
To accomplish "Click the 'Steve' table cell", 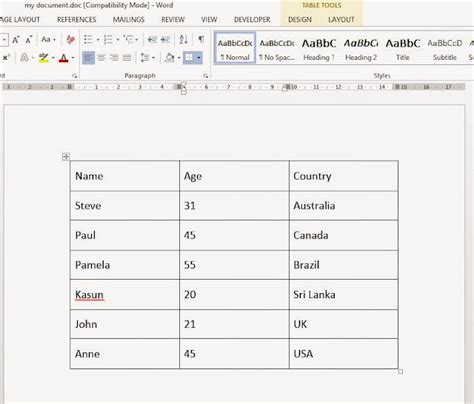I will pos(125,206).
